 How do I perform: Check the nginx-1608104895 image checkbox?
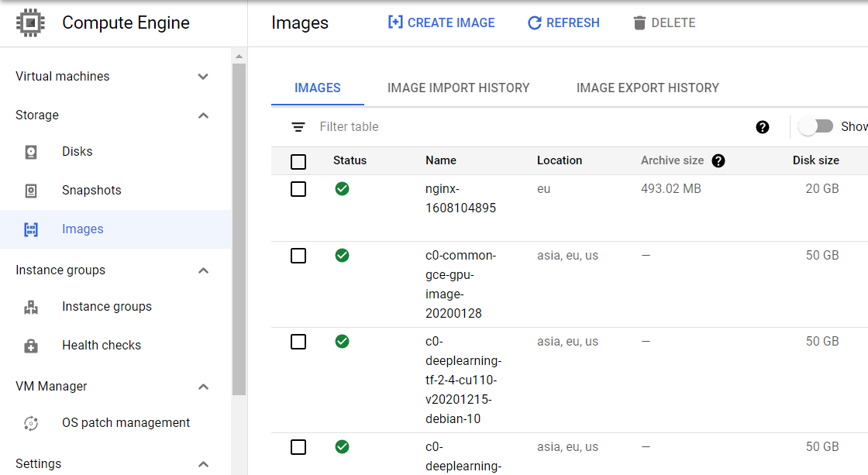tap(298, 189)
